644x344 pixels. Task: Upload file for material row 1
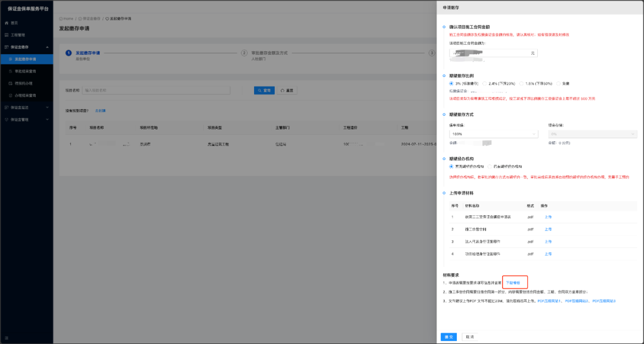tap(548, 217)
